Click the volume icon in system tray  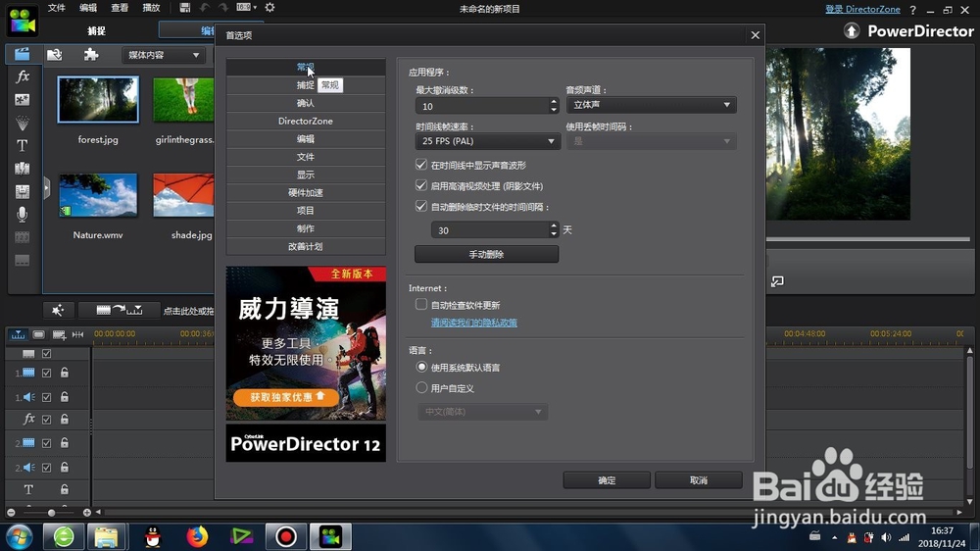click(886, 537)
